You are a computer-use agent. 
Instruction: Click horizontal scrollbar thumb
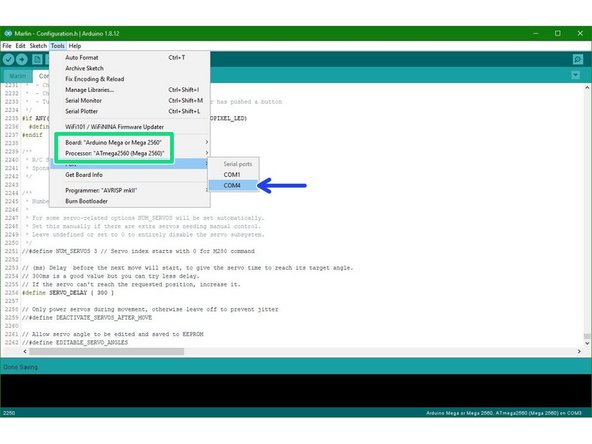pyautogui.click(x=106, y=352)
